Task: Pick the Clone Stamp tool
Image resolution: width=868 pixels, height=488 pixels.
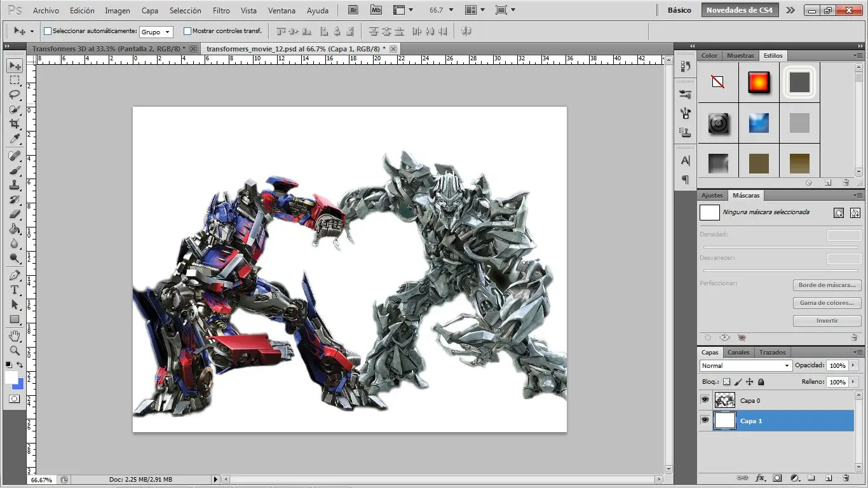Action: pyautogui.click(x=15, y=185)
